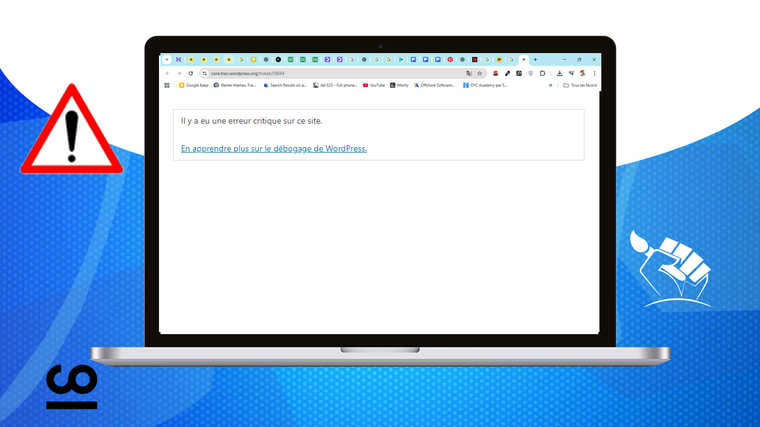
Task: Reload the current page
Action: (x=191, y=74)
